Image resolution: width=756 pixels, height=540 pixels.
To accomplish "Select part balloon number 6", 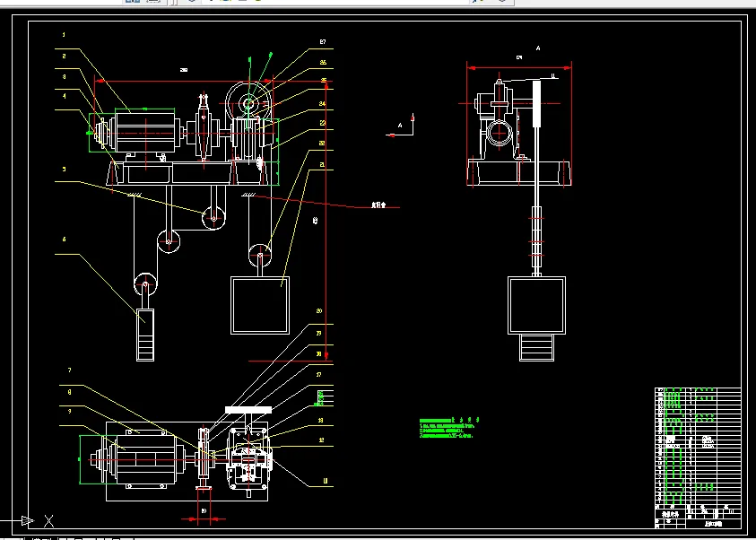I will pyautogui.click(x=64, y=240).
